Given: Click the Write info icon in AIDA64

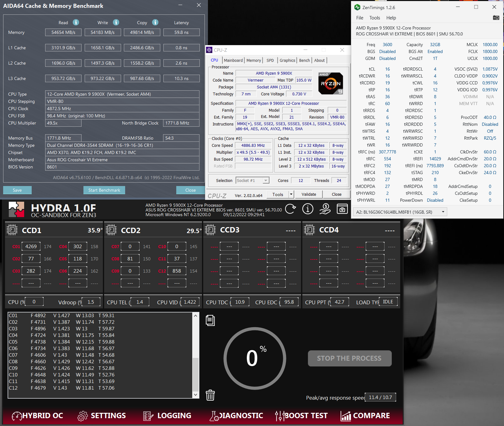Looking at the screenshot, I should (116, 22).
